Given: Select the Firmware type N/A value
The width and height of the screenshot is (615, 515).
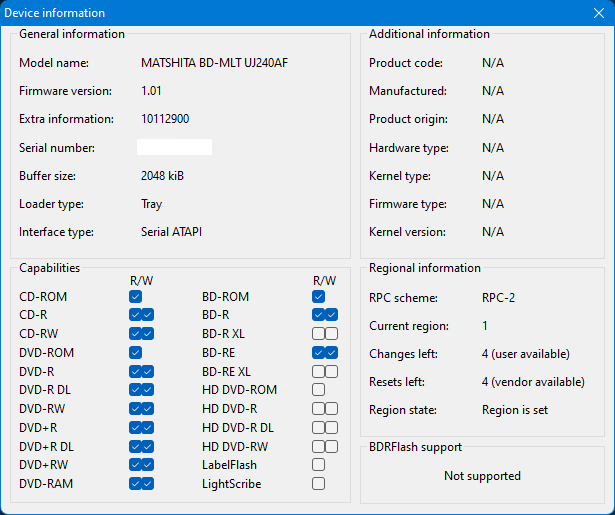Looking at the screenshot, I should (x=493, y=204).
